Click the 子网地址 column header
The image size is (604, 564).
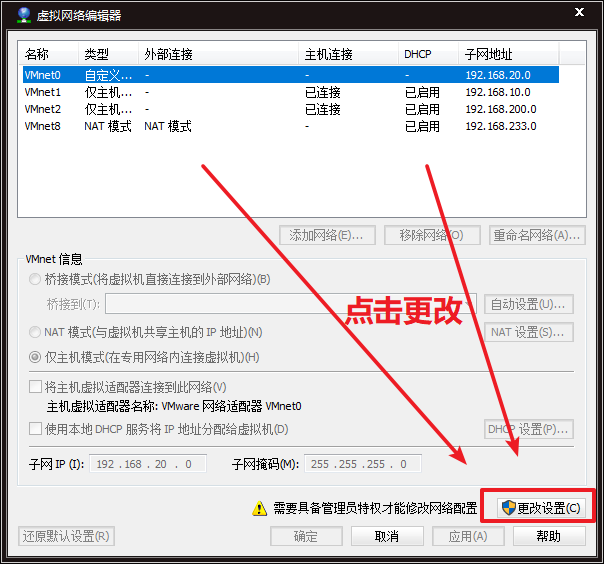click(508, 54)
